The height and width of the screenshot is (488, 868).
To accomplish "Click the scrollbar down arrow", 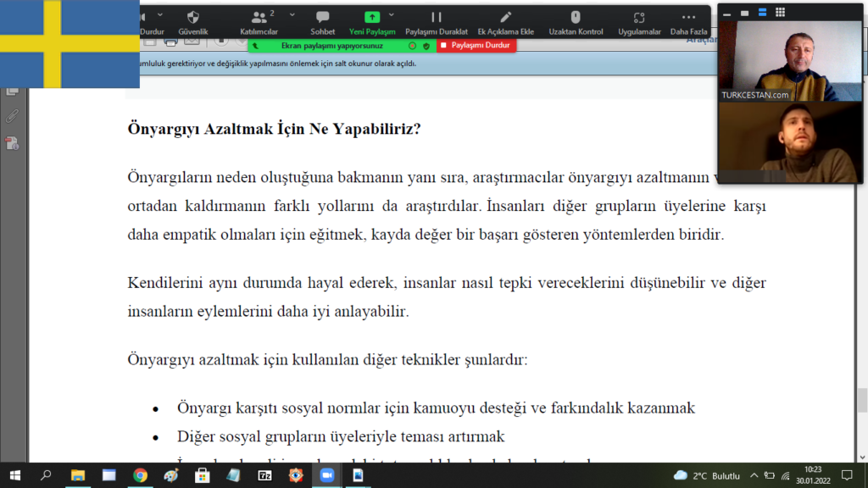I will pyautogui.click(x=862, y=457).
